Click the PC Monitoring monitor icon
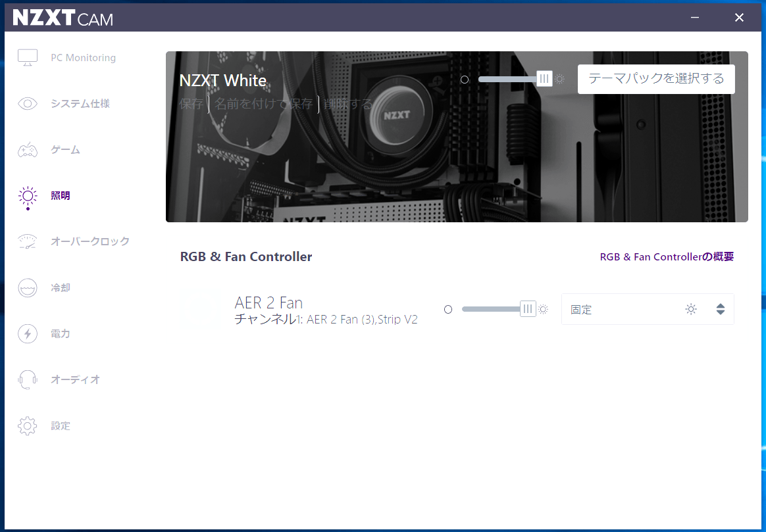 (28, 58)
